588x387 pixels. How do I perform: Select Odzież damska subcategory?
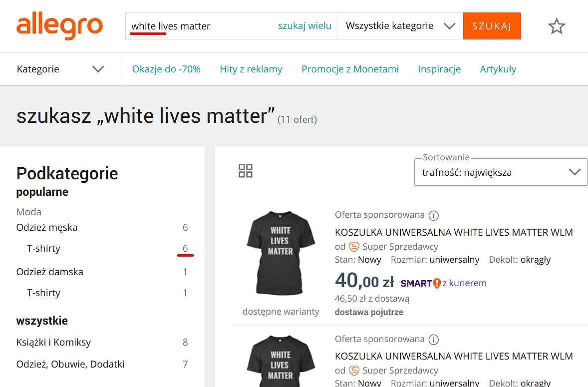pos(49,272)
